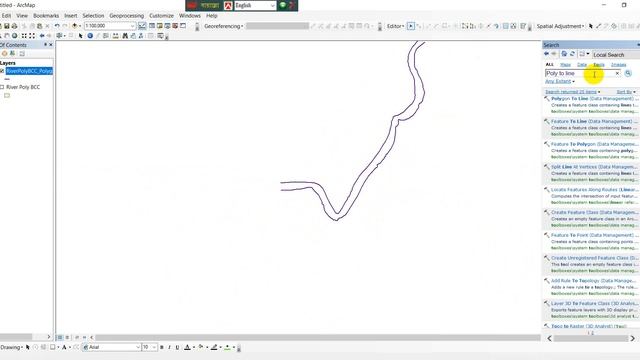Filter search results to Tools
The width and height of the screenshot is (640, 360).
tap(599, 64)
